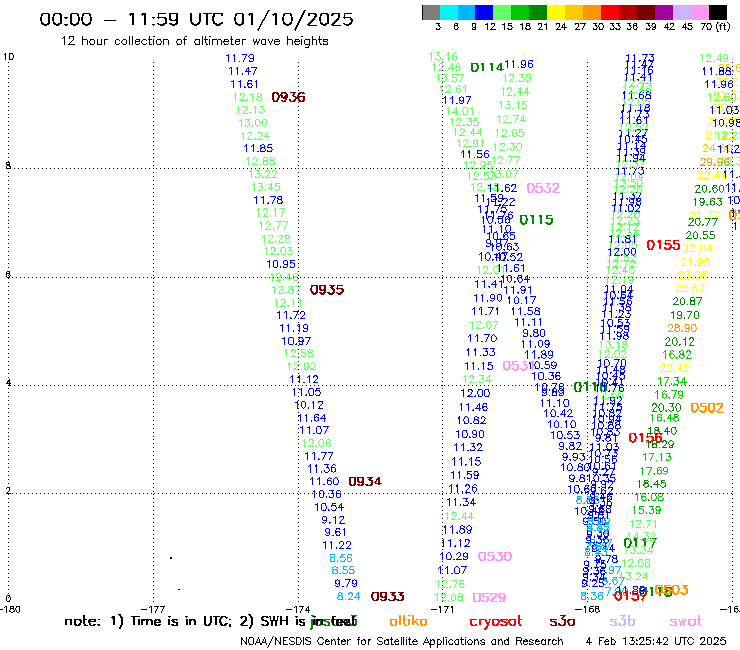Click the wave height value 12.49
This screenshot has width=740, height=650.
(x=714, y=59)
